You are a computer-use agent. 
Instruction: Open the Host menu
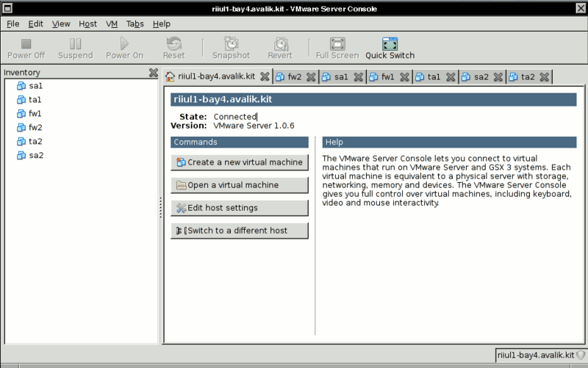click(87, 24)
